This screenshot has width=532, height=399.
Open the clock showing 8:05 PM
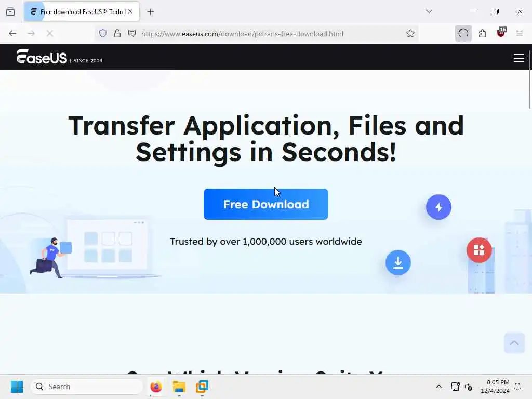click(x=495, y=387)
